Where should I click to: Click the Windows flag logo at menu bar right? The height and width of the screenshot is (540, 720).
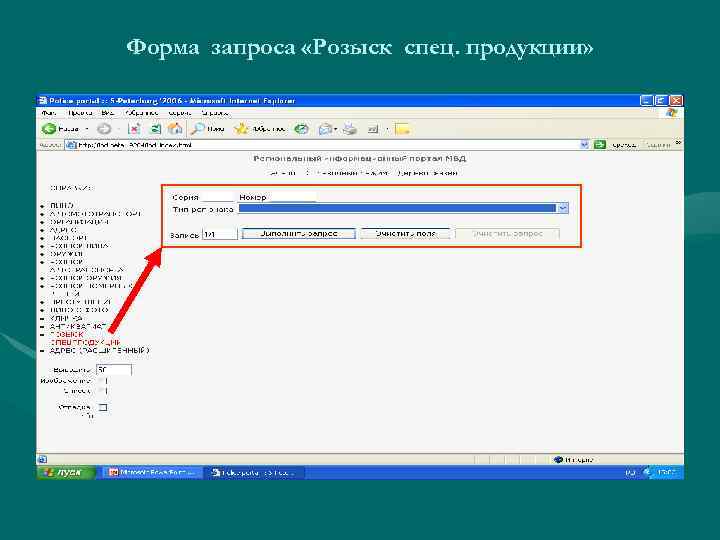[x=672, y=113]
